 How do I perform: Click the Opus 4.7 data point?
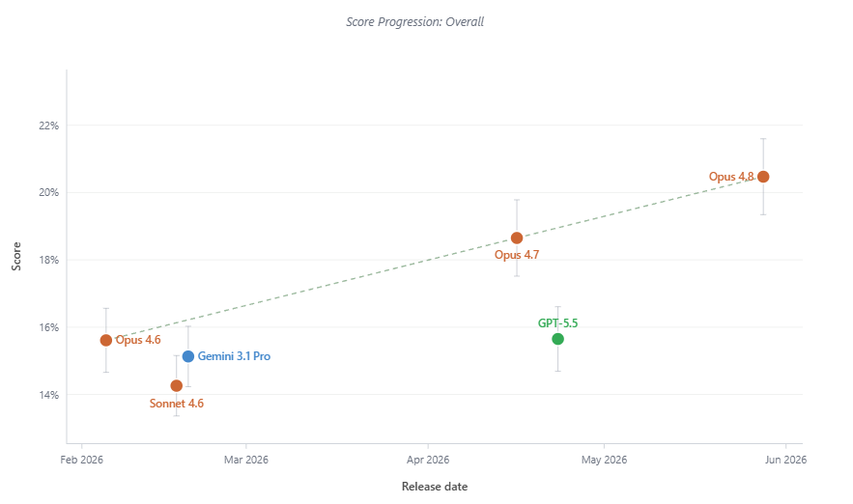tap(517, 238)
